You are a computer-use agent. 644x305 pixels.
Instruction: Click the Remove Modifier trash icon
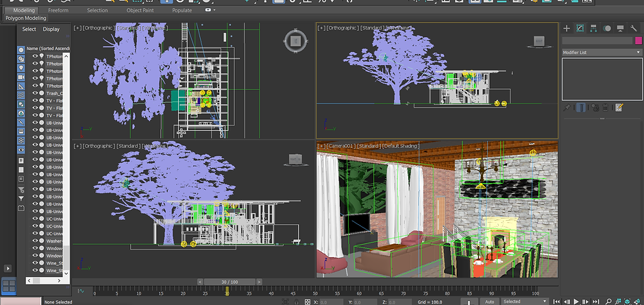[x=606, y=108]
